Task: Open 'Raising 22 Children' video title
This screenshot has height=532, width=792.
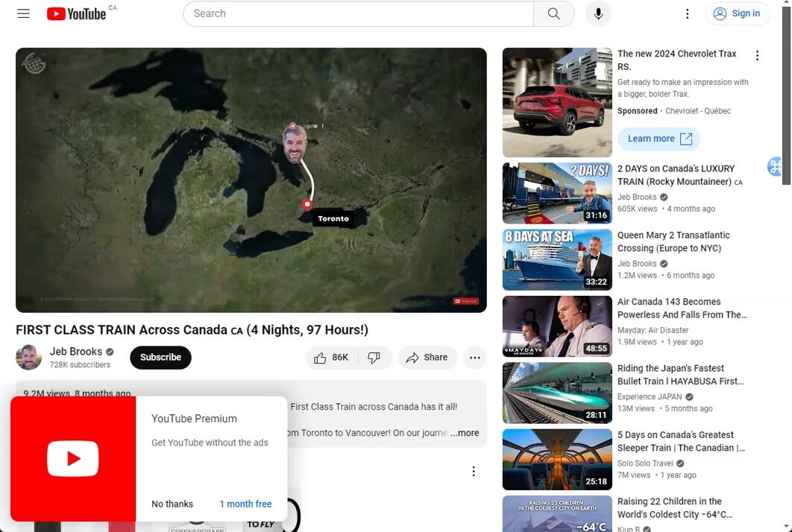Action: tap(675, 508)
